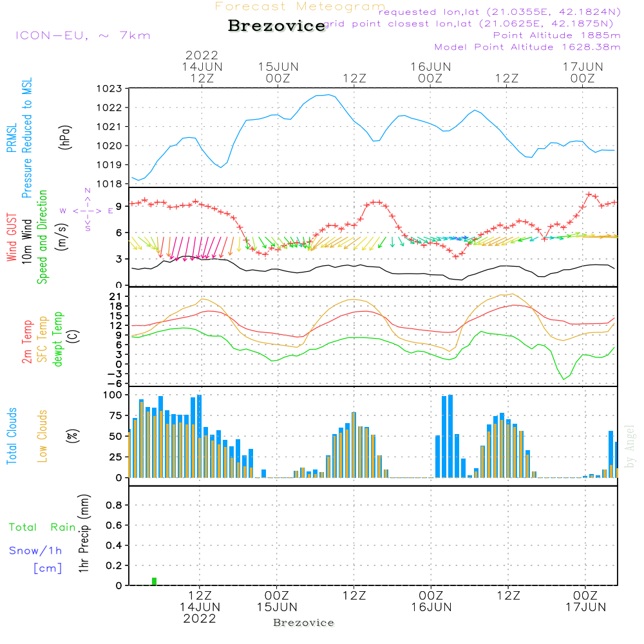Click the bold Brezovice title at top
Image resolution: width=644 pixels, height=644 pixels.
tap(276, 26)
